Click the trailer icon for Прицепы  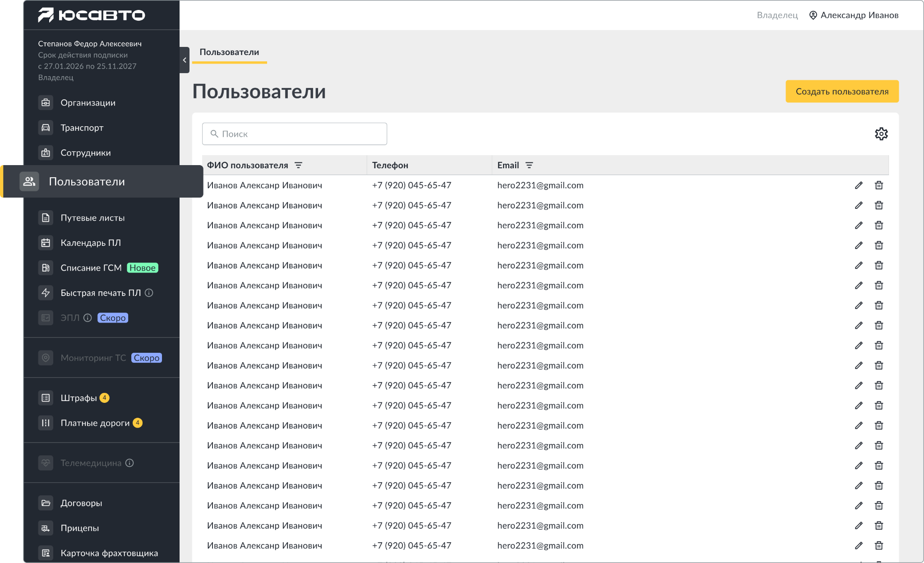[46, 528]
